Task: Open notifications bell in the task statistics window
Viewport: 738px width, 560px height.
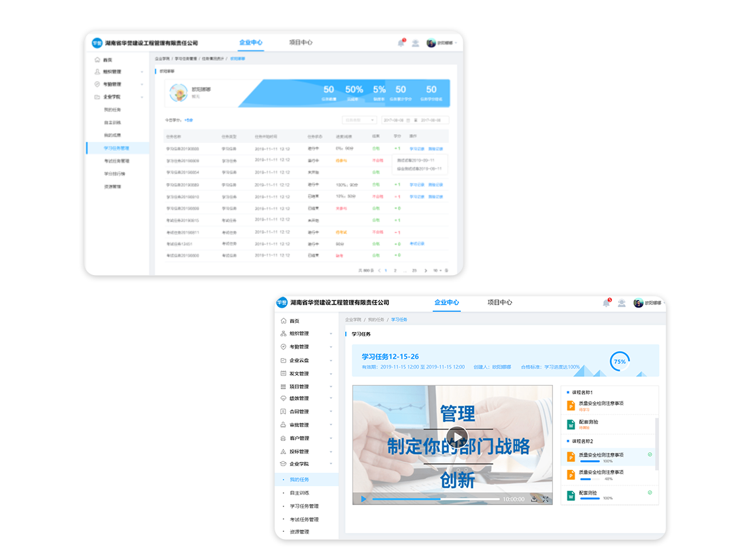Action: [401, 43]
